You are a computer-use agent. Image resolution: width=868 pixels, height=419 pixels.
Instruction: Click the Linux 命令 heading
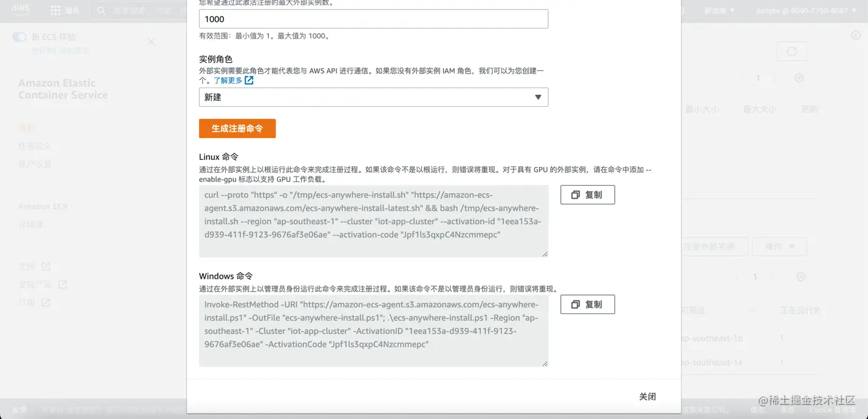[x=219, y=157]
